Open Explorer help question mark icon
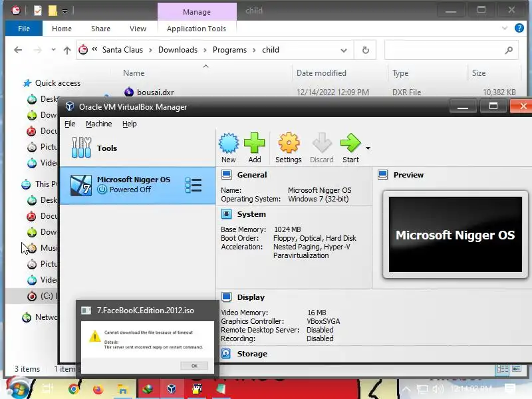Screen dimensions: 532x399 519,28
